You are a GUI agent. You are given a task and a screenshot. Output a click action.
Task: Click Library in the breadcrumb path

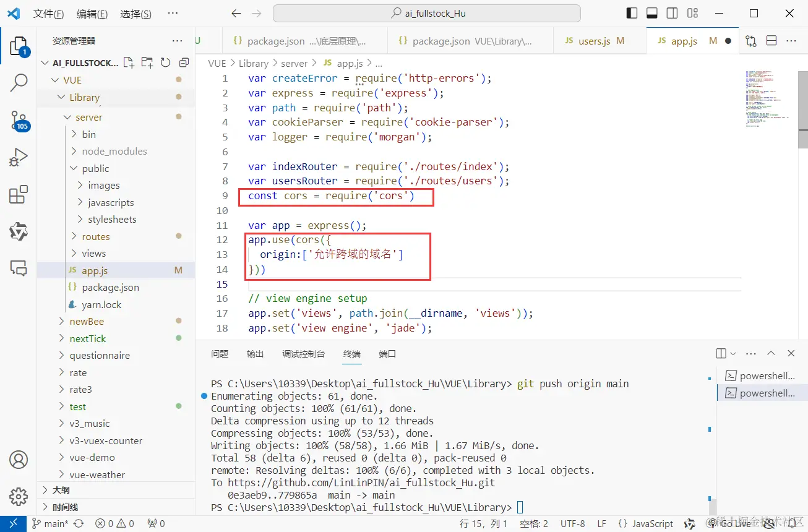coord(253,63)
